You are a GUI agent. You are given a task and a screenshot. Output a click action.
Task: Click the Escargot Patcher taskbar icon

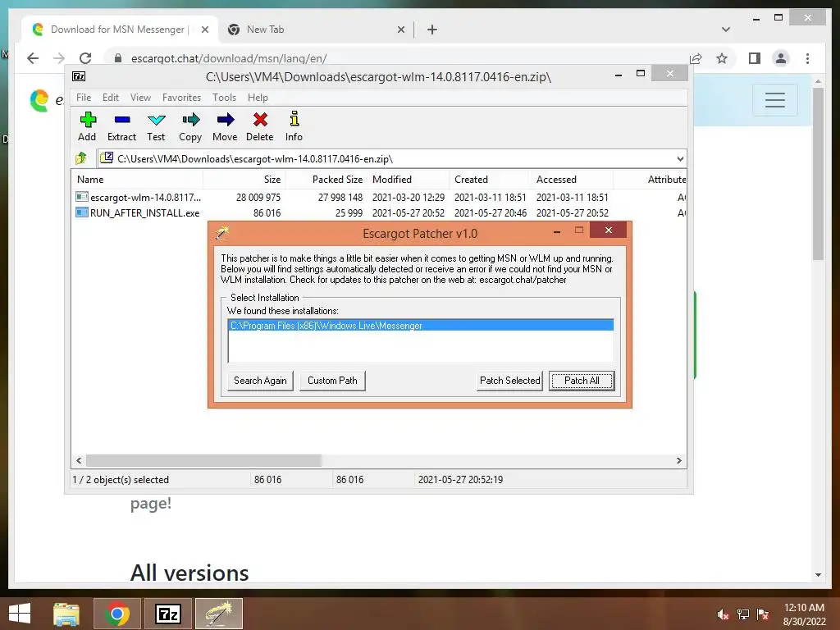click(218, 614)
